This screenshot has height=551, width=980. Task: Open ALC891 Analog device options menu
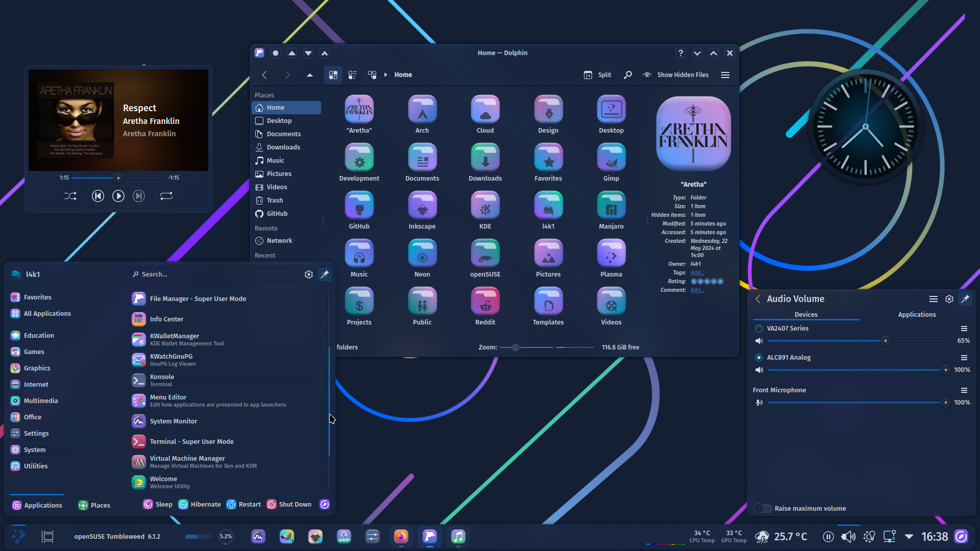pos(964,358)
